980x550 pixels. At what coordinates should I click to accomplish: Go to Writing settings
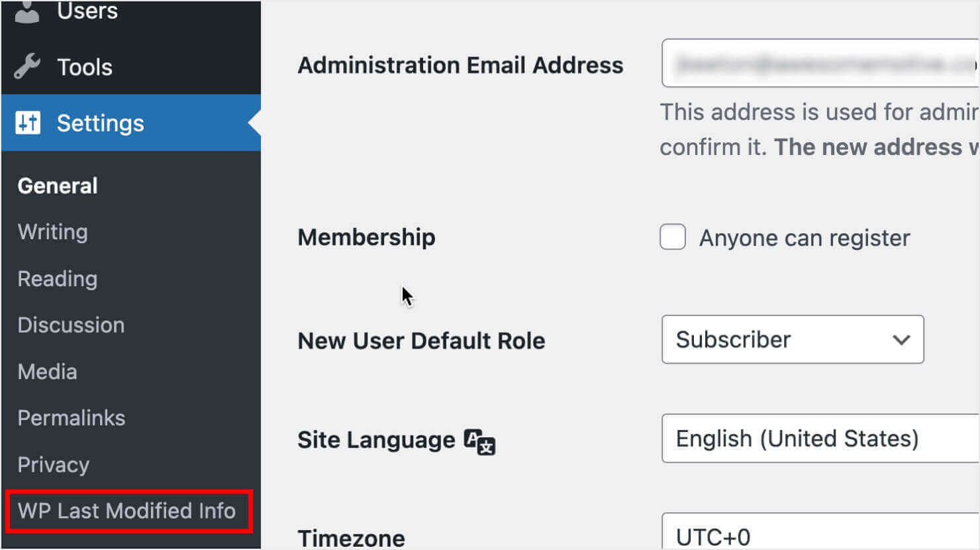52,232
